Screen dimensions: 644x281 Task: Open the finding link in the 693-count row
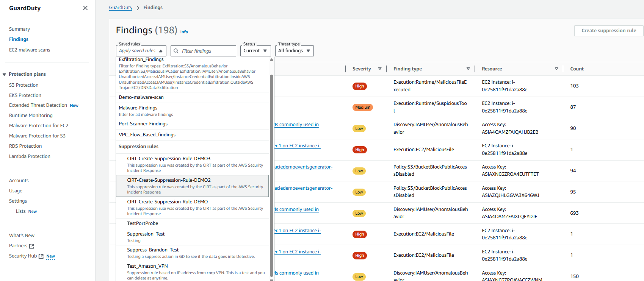pyautogui.click(x=296, y=209)
